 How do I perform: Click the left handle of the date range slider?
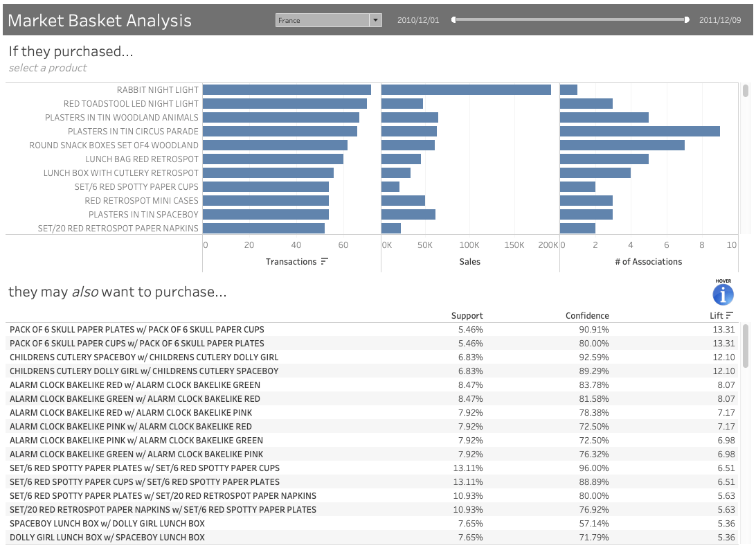coord(453,20)
